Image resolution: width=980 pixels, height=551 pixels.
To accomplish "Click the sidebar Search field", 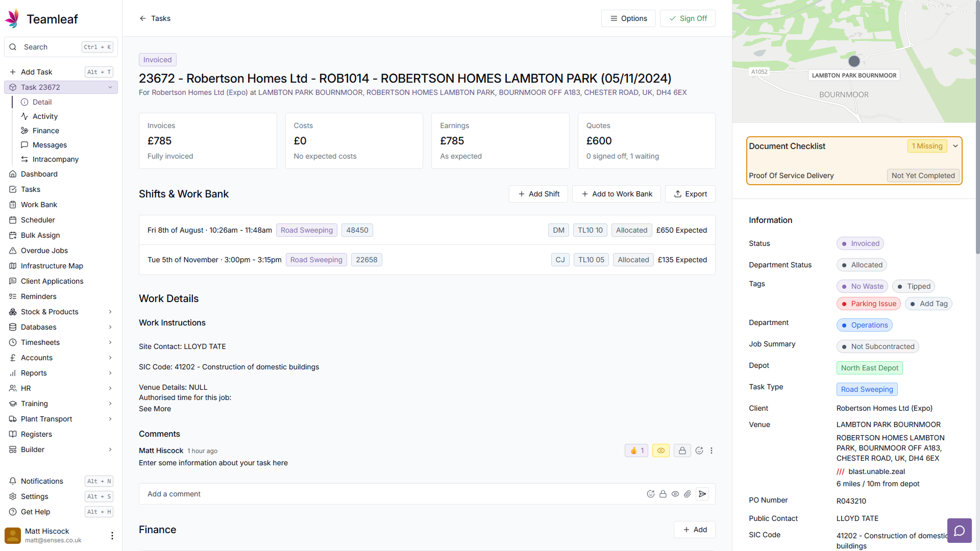I will click(61, 47).
